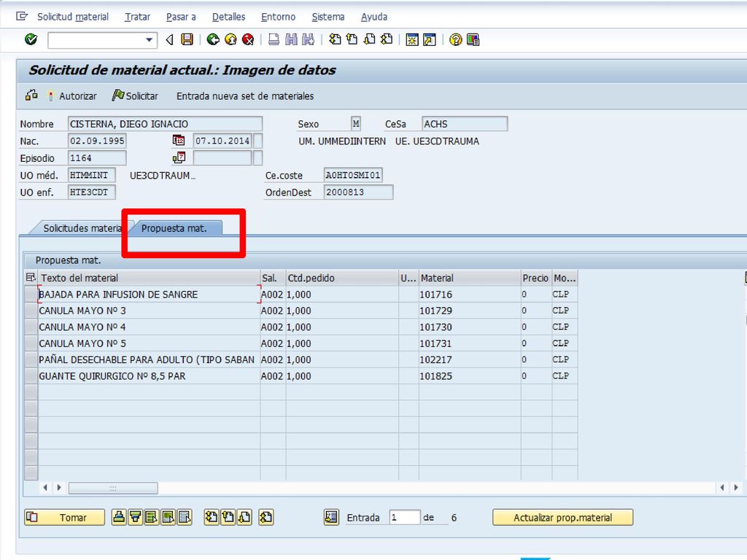Select the row selector for PAÑAL DESECHABLE PARA ADULTO
This screenshot has width=747, height=560.
31,359
